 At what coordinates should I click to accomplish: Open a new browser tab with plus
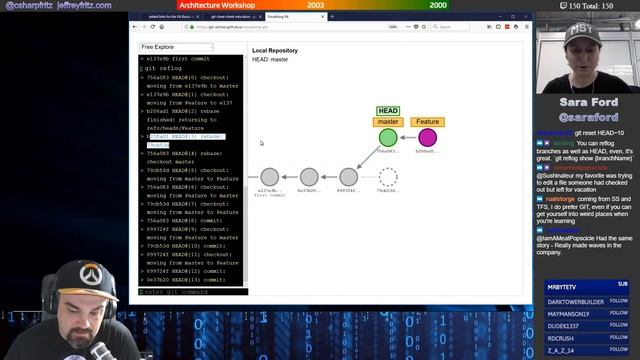(332, 17)
